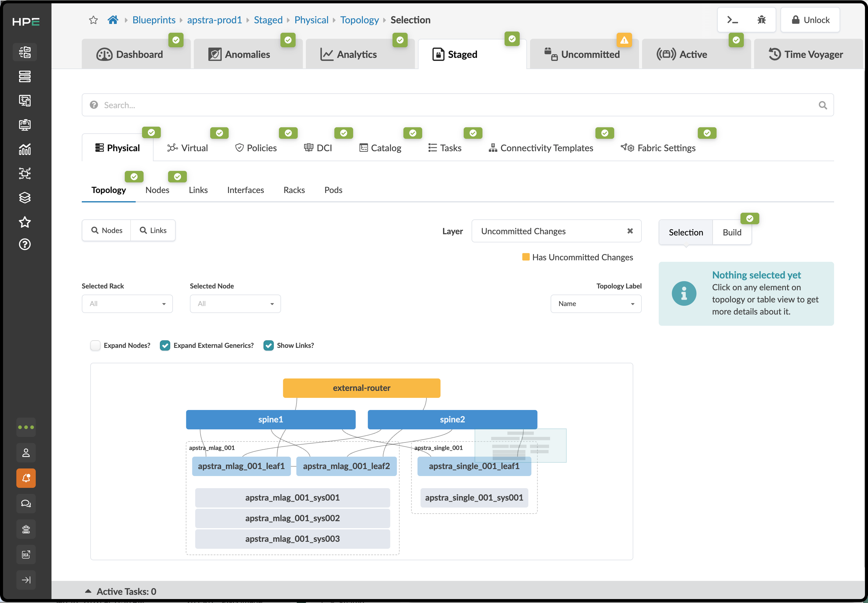Focus the Search input field
The width and height of the screenshot is (868, 603).
(x=458, y=105)
